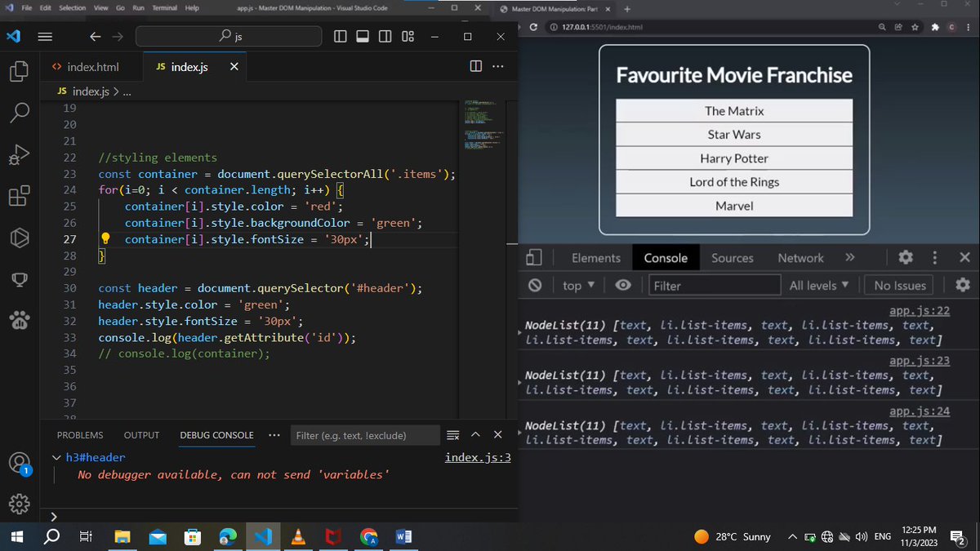The height and width of the screenshot is (551, 980).
Task: Click the debug console filter field
Action: click(x=365, y=435)
